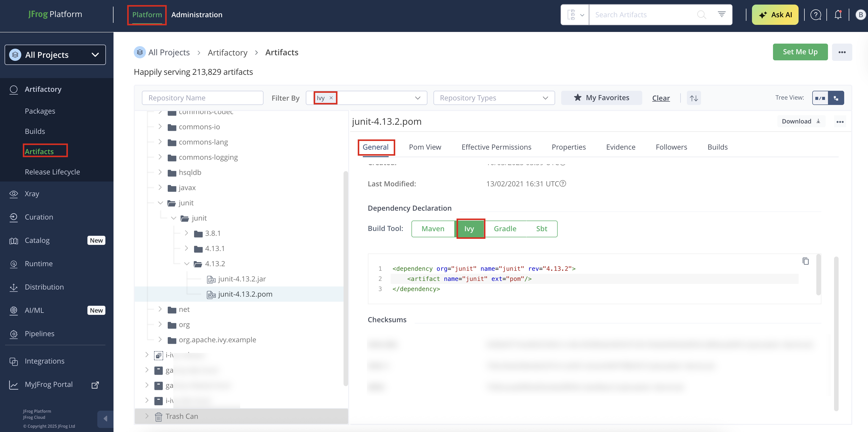
Task: Open the Properties tab
Action: (568, 147)
